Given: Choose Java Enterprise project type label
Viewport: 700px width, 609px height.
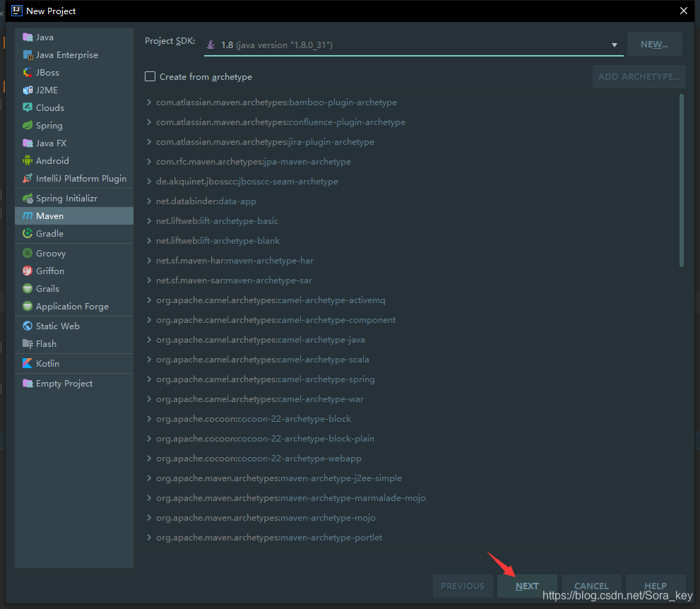Looking at the screenshot, I should point(67,55).
